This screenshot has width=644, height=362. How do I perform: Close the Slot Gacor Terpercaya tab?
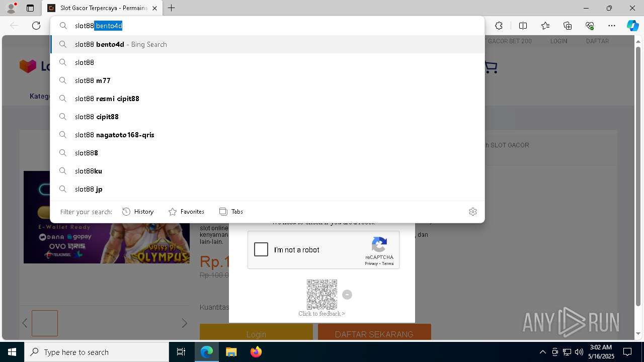154,8
